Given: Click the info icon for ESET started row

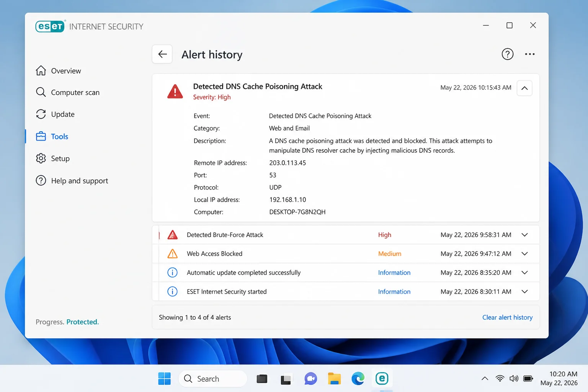Looking at the screenshot, I should click(173, 291).
